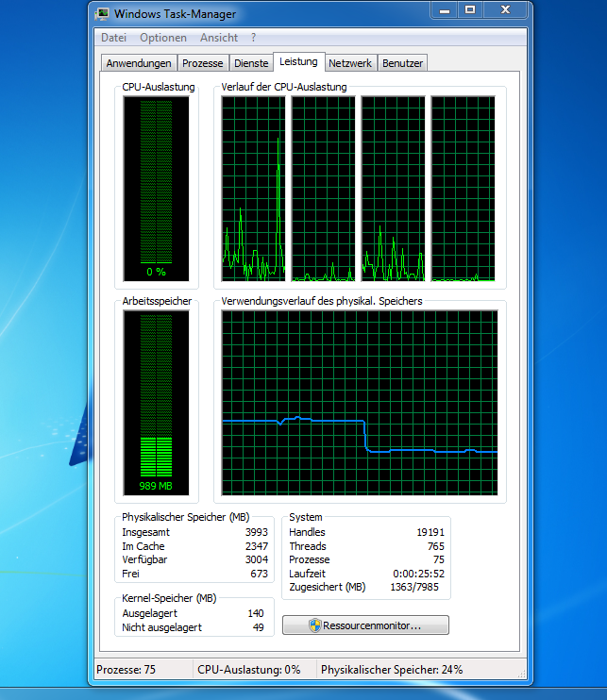Click the shield icon on Ressourcenmonitor button

(315, 625)
